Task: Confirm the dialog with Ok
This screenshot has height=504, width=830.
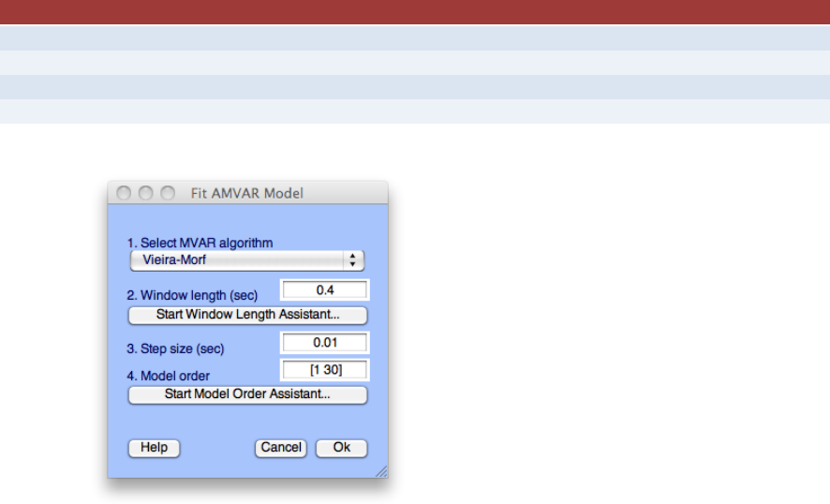Action: tap(341, 448)
